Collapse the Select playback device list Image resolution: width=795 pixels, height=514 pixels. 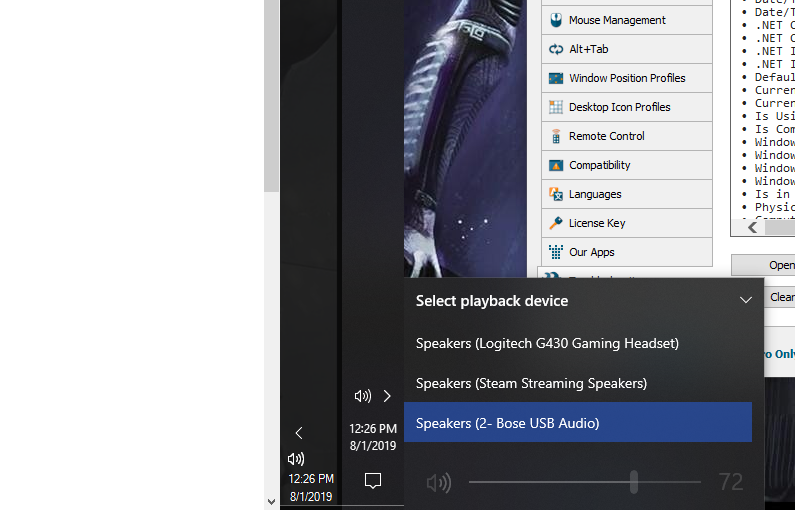pyautogui.click(x=745, y=300)
